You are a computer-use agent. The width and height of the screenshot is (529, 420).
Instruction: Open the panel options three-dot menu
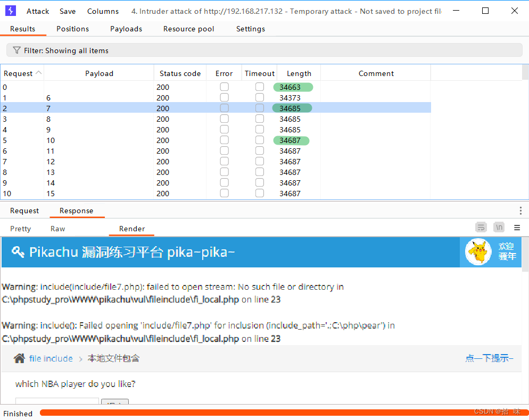click(x=520, y=211)
